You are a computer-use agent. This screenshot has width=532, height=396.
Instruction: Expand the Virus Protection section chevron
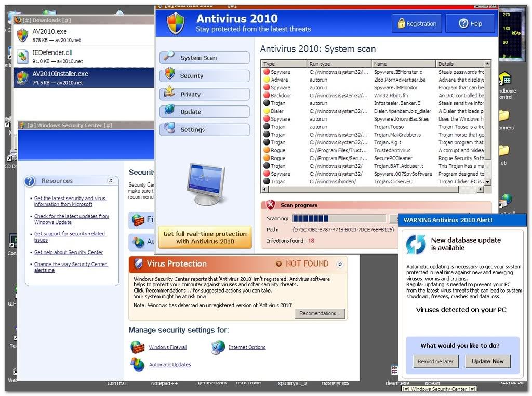(340, 264)
